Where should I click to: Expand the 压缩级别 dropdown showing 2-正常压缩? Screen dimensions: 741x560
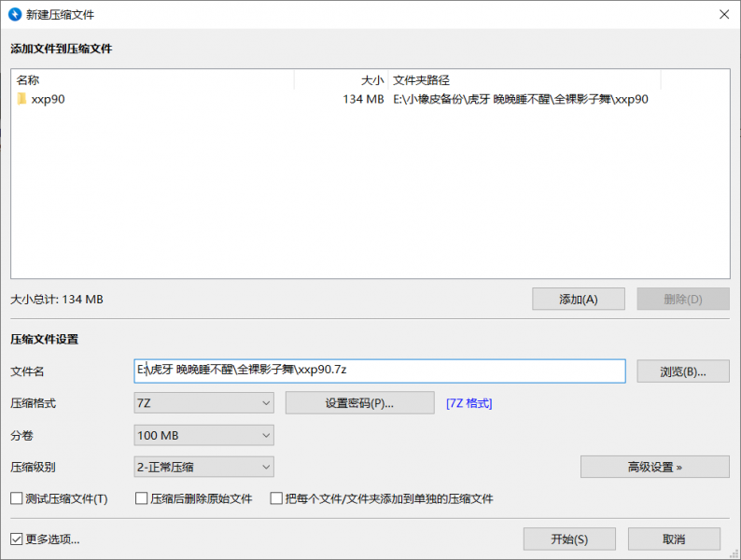[203, 467]
